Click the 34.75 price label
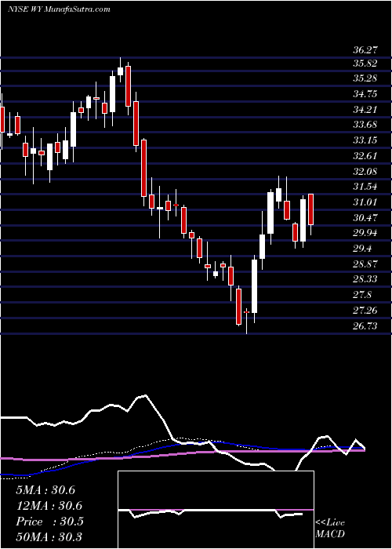The width and height of the screenshot is (392, 549). 365,94
